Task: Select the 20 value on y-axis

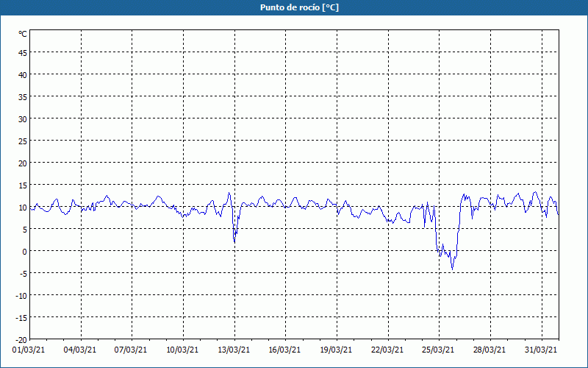Action: [x=23, y=163]
